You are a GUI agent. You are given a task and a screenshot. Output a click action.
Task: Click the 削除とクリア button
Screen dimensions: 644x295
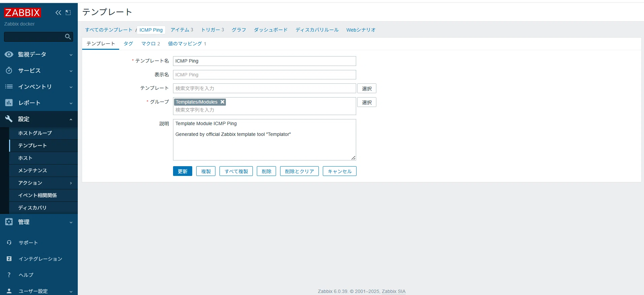click(299, 171)
